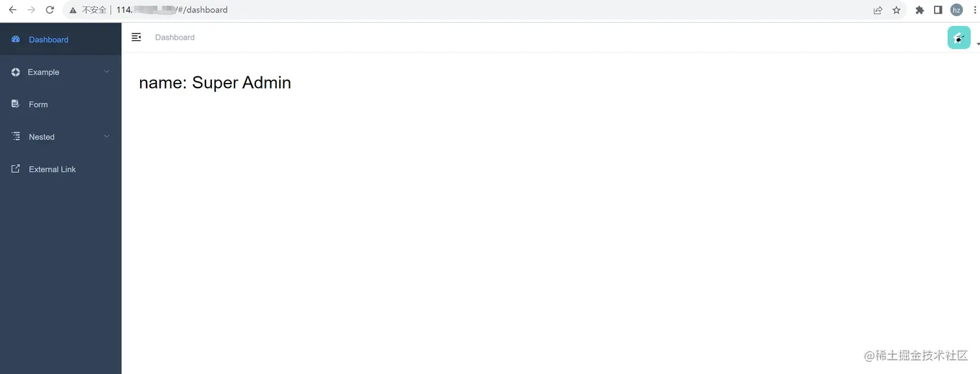
Task: Open the External Link entry
Action: coord(61,169)
